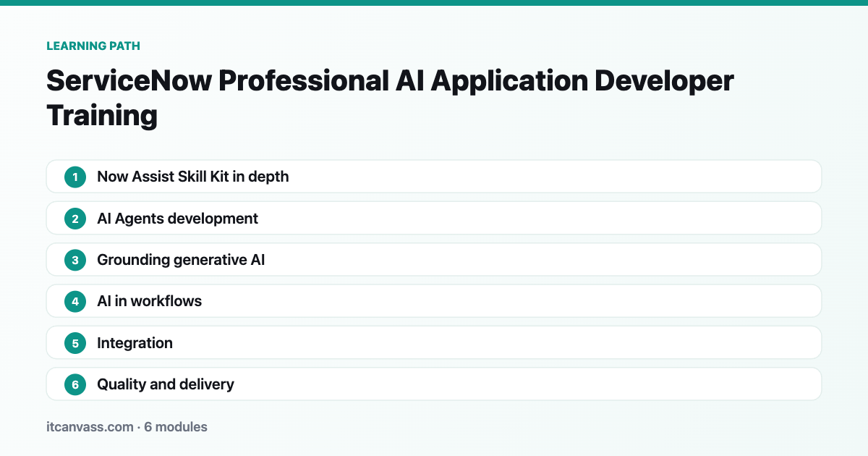Click the ServiceNow Professional AI Application Developer Training title
868x456 pixels.
click(x=390, y=98)
